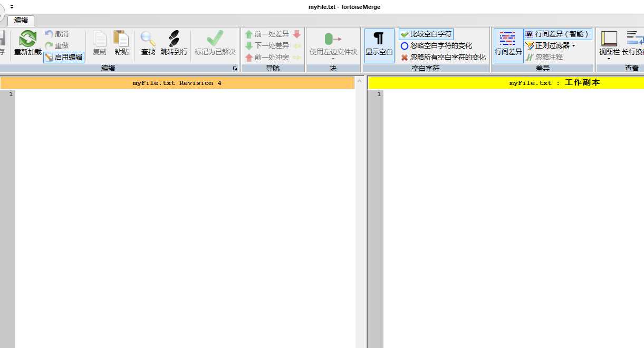The height and width of the screenshot is (348, 644).
Task: Click the 复制 (Copy) icon
Action: click(100, 39)
